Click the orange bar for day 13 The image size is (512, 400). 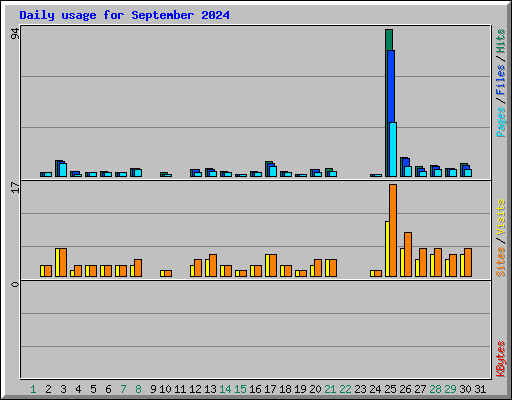coord(213,265)
